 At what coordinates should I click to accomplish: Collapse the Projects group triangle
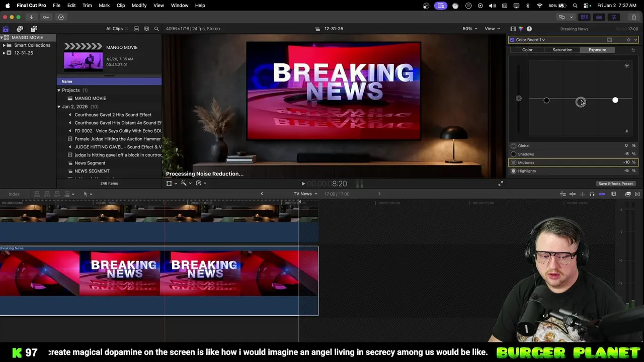59,90
